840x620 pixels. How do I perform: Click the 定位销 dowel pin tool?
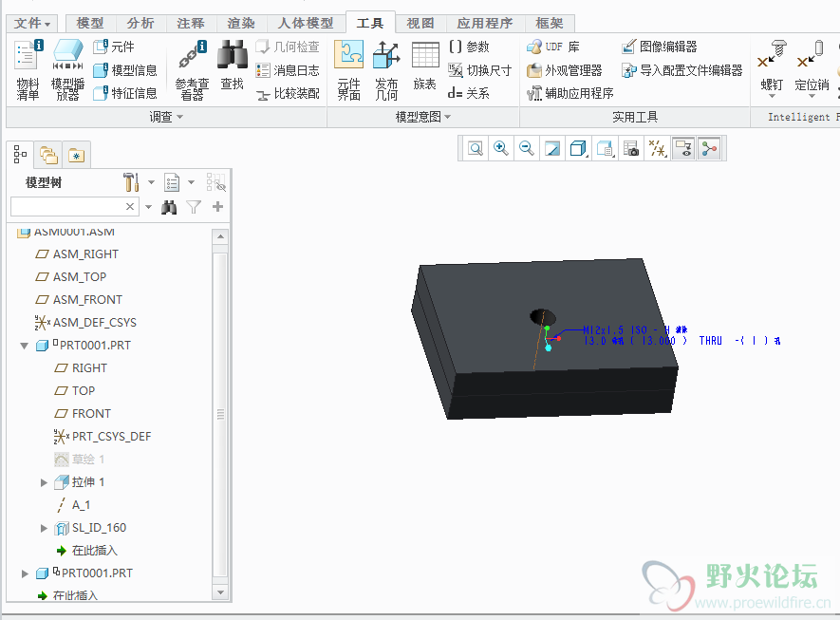click(x=812, y=68)
